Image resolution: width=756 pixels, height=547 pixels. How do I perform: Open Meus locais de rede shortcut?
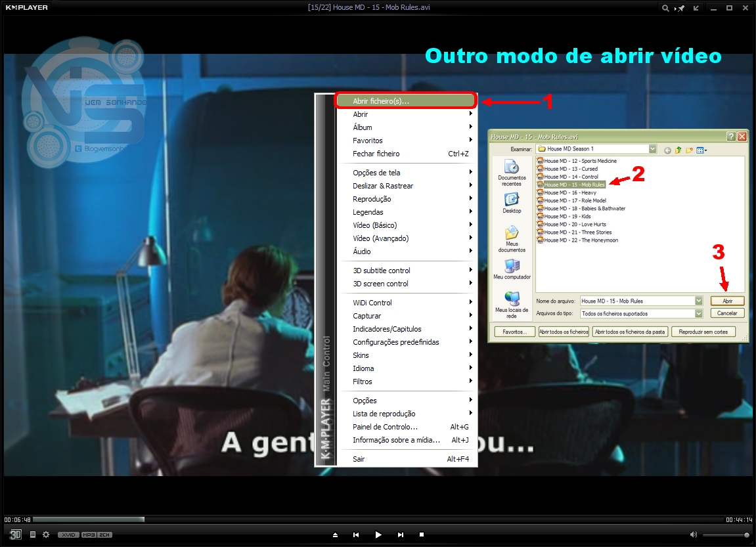[512, 305]
